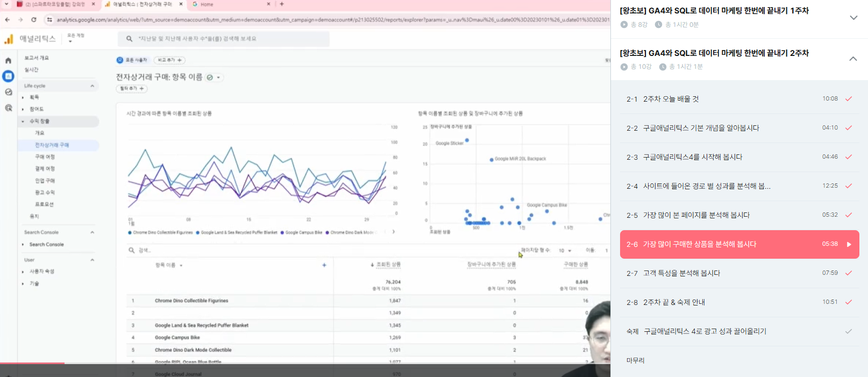The width and height of the screenshot is (868, 377).
Task: Open the Advertising icon in Analytics rail
Action: pos(8,108)
